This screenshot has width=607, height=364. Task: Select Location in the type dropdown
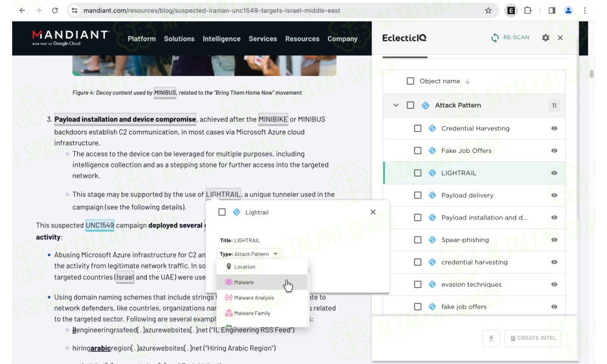tap(262, 267)
